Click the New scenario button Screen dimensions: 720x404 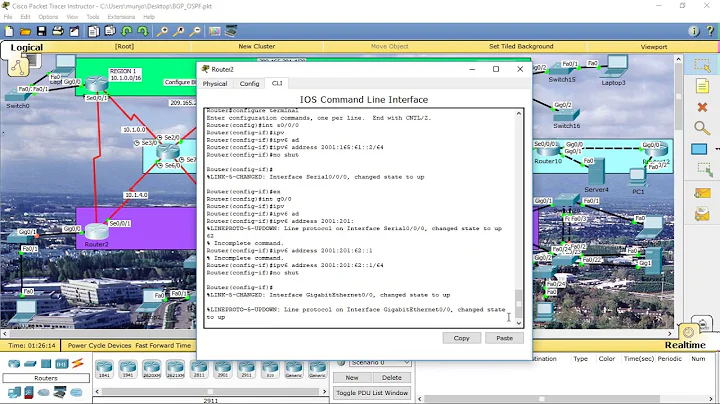coord(352,377)
